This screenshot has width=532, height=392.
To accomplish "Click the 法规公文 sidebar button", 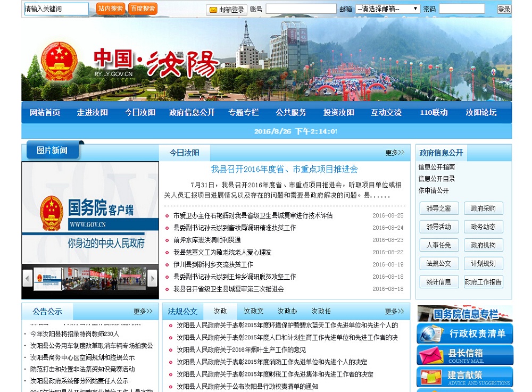I will coord(439,263).
